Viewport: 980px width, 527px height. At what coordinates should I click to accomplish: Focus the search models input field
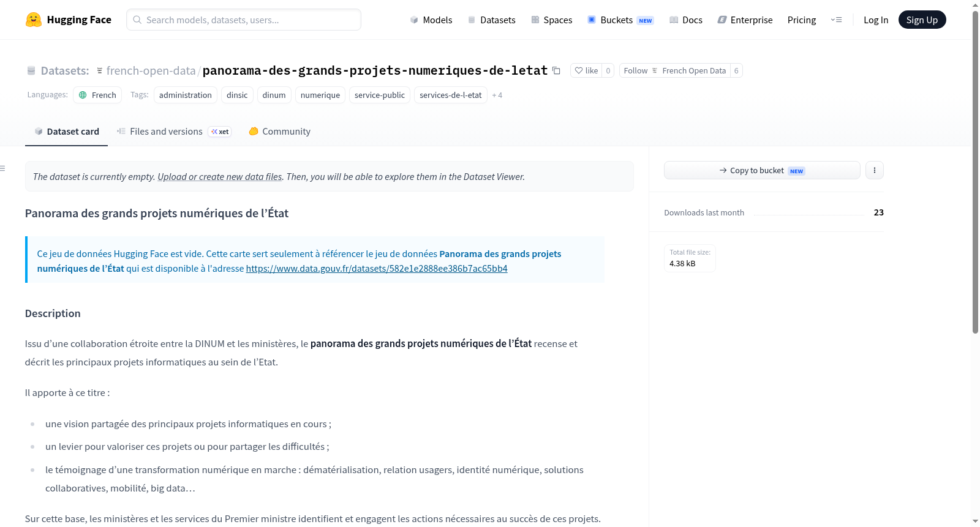coord(244,20)
